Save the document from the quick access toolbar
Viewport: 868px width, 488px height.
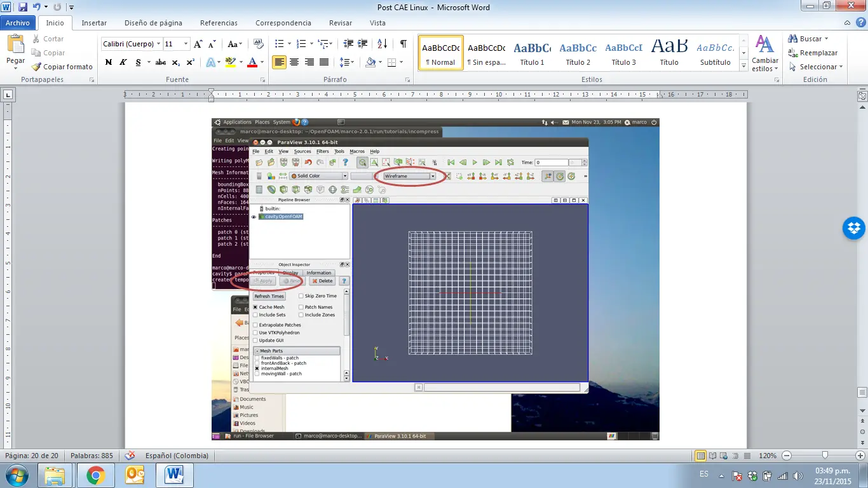tap(23, 8)
